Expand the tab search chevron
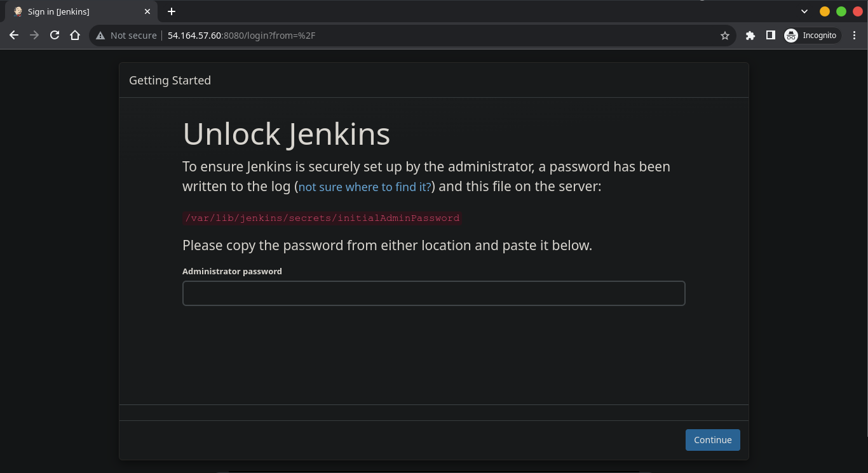This screenshot has width=868, height=473. [x=804, y=11]
